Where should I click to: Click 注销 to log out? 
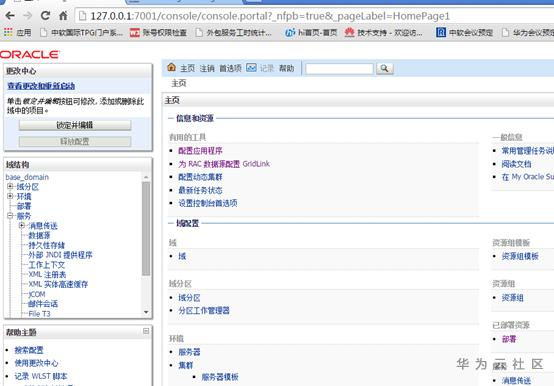point(207,68)
